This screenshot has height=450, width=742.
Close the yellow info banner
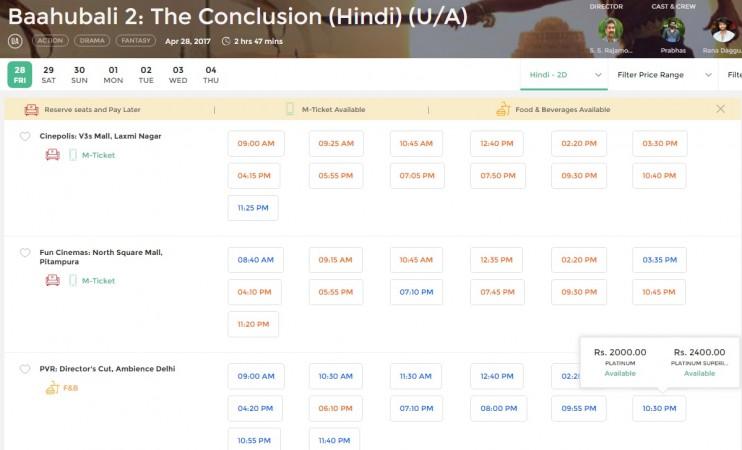(x=720, y=109)
